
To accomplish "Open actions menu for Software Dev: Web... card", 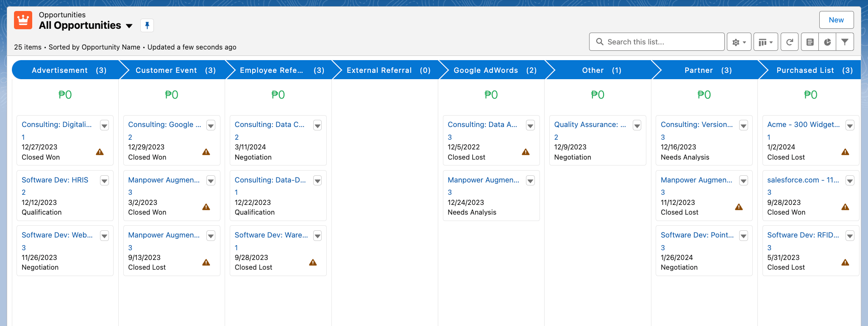I will tap(104, 236).
